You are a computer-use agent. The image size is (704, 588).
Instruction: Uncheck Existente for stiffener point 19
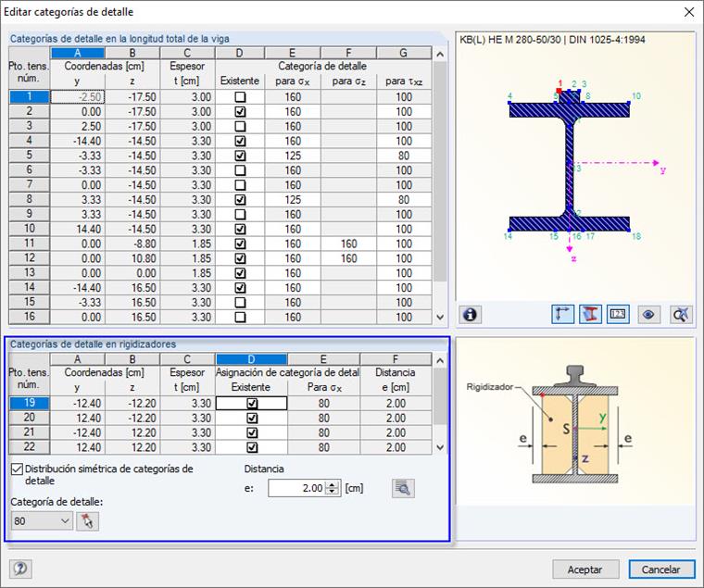[x=252, y=404]
